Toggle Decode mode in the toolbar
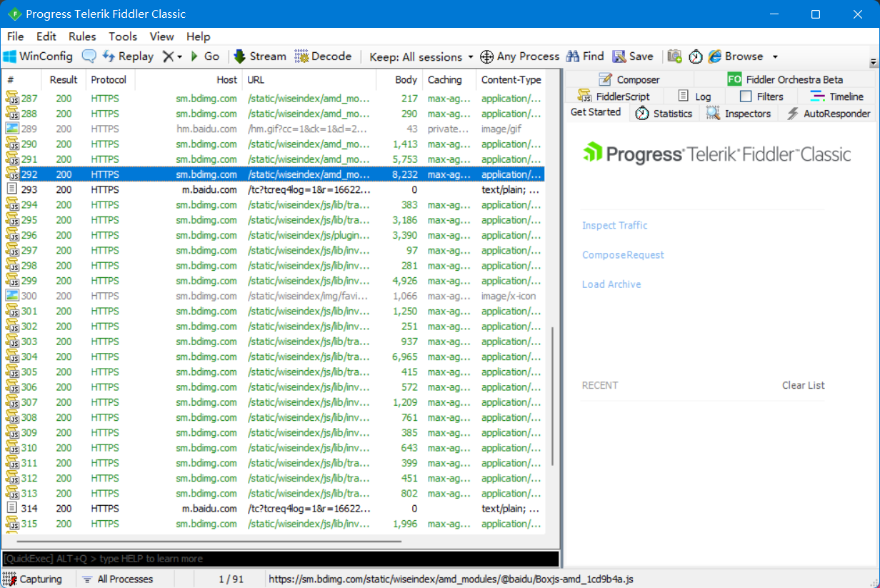The height and width of the screenshot is (588, 880). (323, 56)
